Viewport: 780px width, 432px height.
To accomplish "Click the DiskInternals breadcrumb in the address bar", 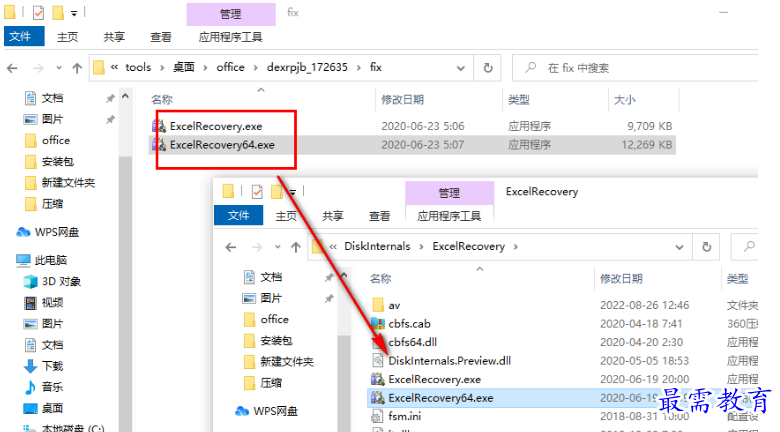I will pyautogui.click(x=377, y=246).
